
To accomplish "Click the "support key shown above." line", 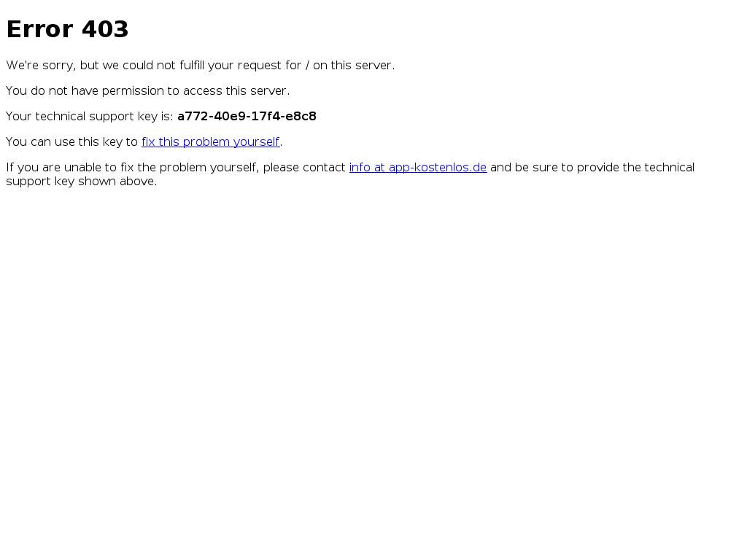I will coord(82,182).
